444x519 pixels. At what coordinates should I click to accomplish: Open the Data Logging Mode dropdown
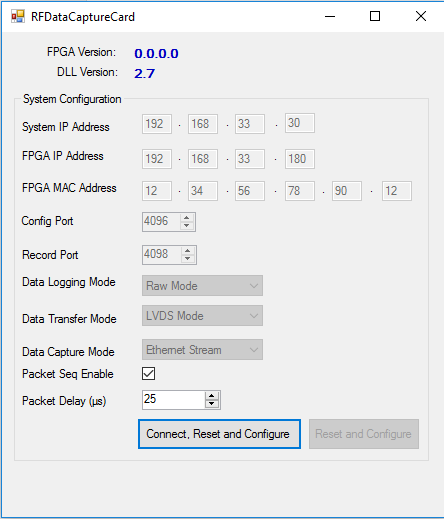point(202,285)
